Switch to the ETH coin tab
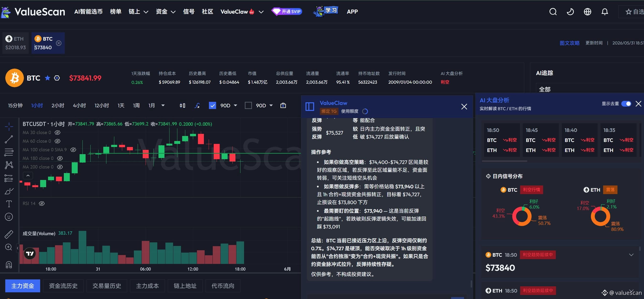 16,43
